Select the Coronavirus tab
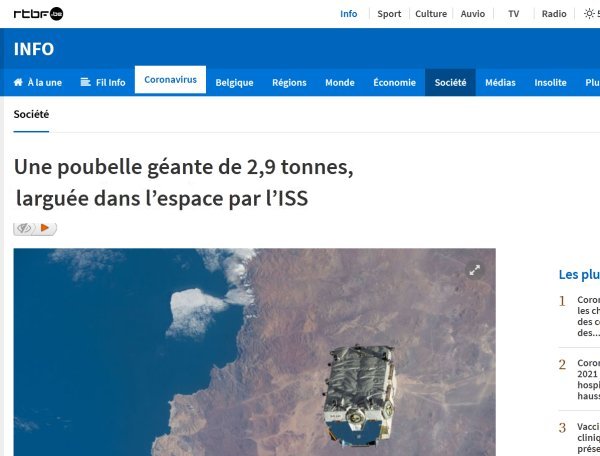This screenshot has height=456, width=600. point(170,80)
